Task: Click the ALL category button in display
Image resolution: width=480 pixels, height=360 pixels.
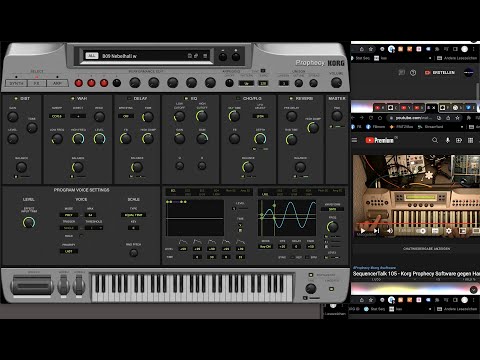Action: [x=91, y=56]
